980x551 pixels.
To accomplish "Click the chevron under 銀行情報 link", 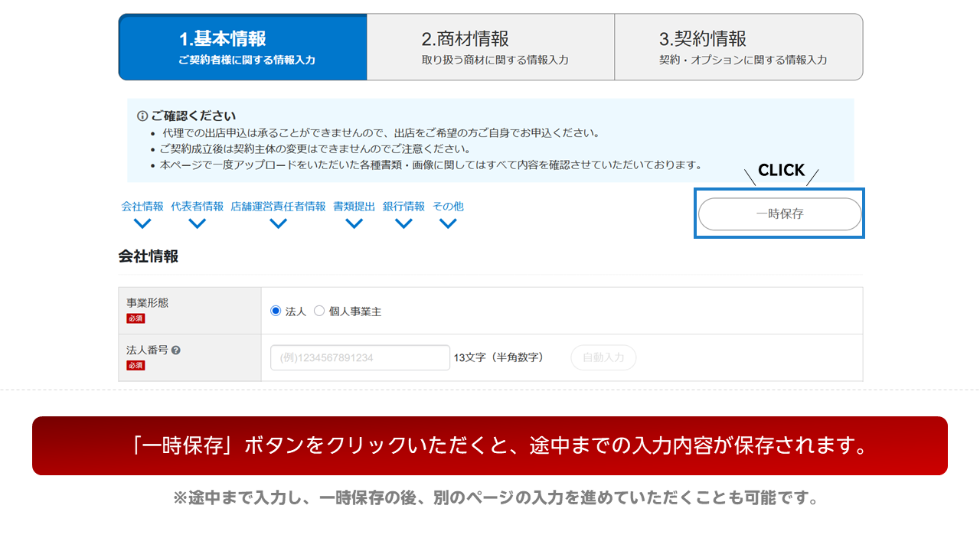I will (403, 223).
